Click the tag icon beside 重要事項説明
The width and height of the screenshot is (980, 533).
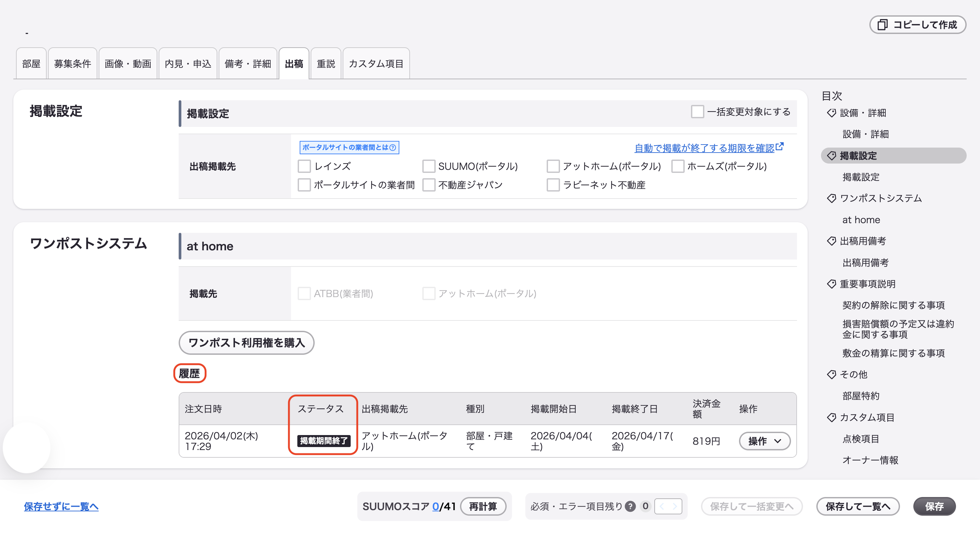(x=831, y=284)
